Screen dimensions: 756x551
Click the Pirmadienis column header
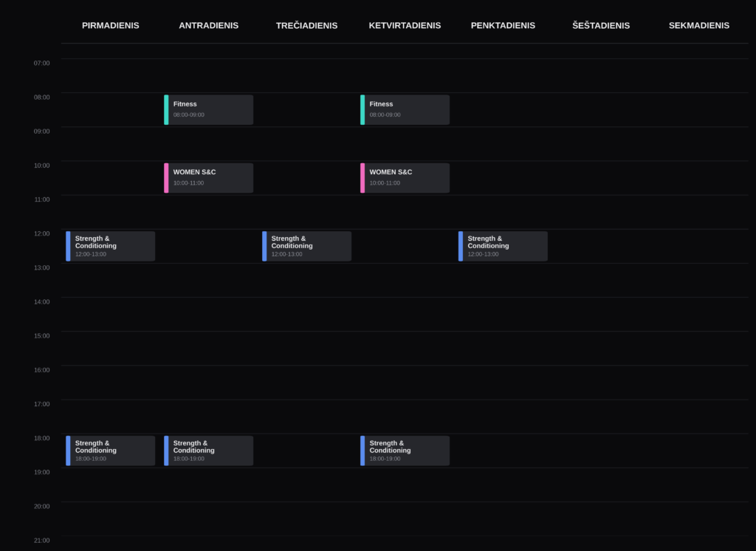pos(111,26)
